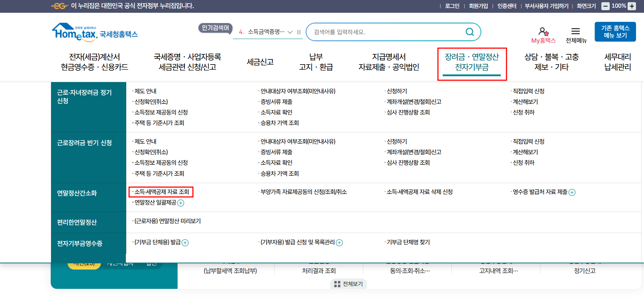644x306 pixels.
Task: Select 근로장려금 반기 신청 category
Action: point(89,158)
